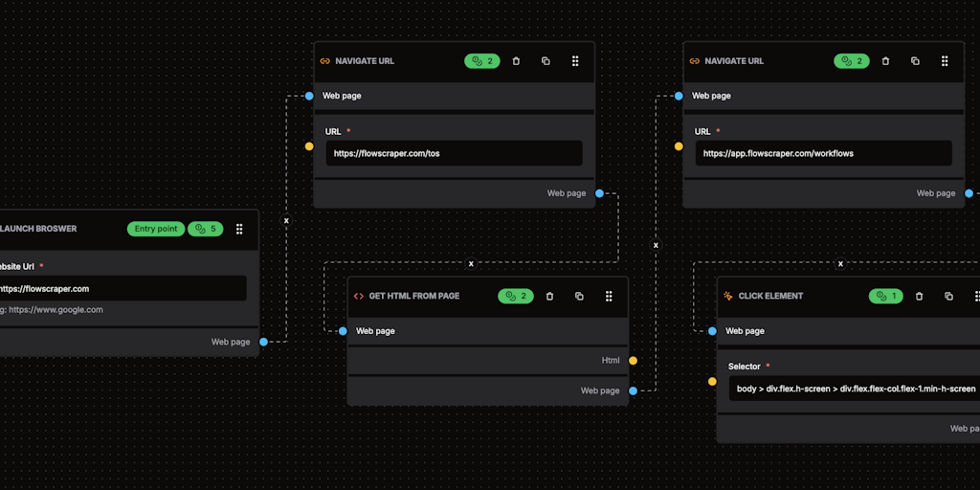Viewport: 980px width, 490px height.
Task: Click Web page input handle of the flowscraper.com/tos node
Action: 309,97
